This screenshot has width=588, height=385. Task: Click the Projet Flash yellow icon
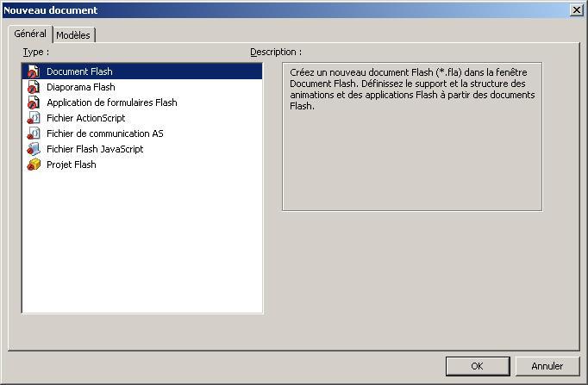[x=34, y=165]
